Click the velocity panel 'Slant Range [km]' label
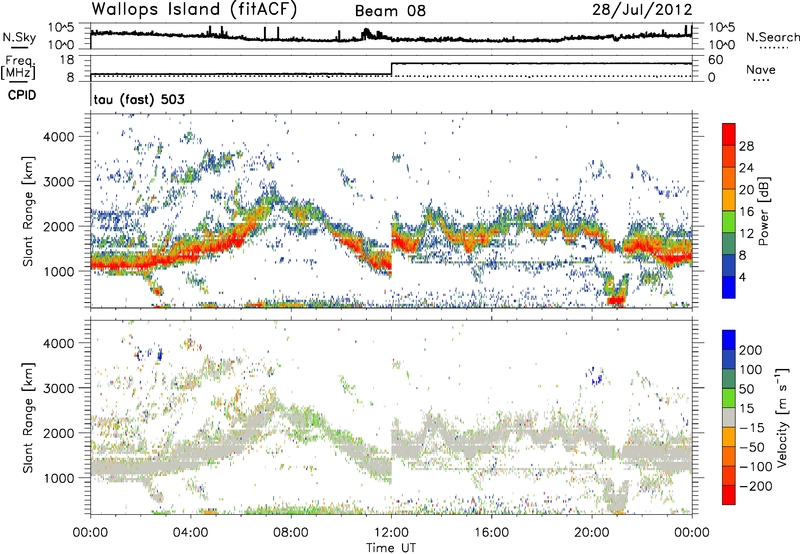The height and width of the screenshot is (554, 800). 28,417
